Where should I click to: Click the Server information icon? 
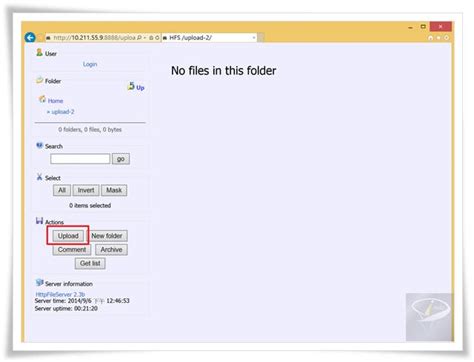(39, 283)
